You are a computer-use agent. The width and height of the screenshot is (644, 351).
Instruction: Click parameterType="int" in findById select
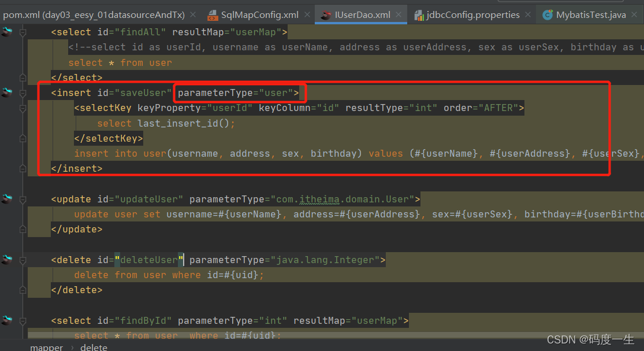(x=232, y=320)
